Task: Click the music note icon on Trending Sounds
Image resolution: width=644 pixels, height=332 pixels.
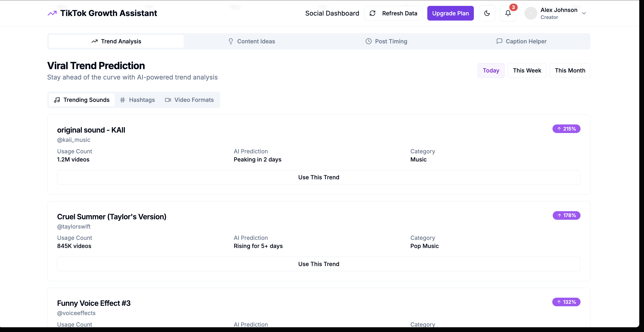Action: (57, 100)
